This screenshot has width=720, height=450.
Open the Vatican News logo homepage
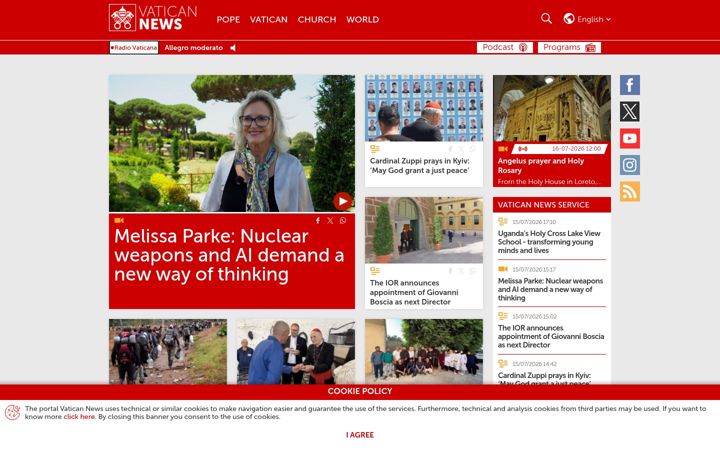coord(153,18)
